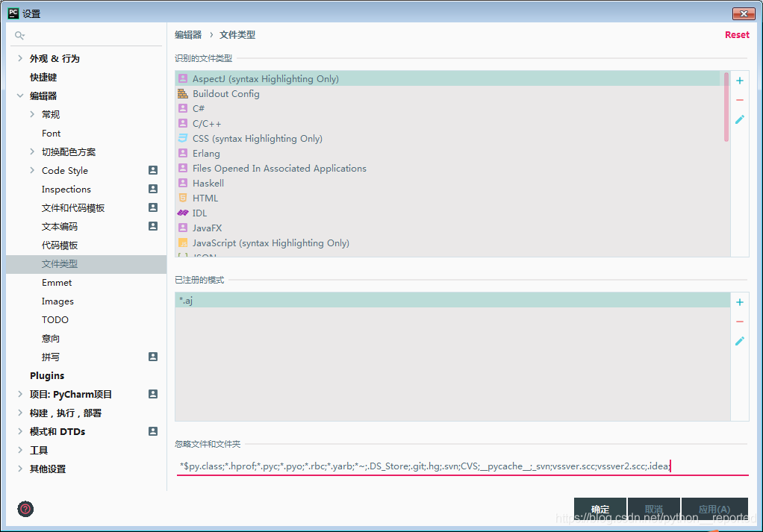The image size is (763, 532).
Task: Select the *.aj registered pattern
Action: tap(452, 300)
